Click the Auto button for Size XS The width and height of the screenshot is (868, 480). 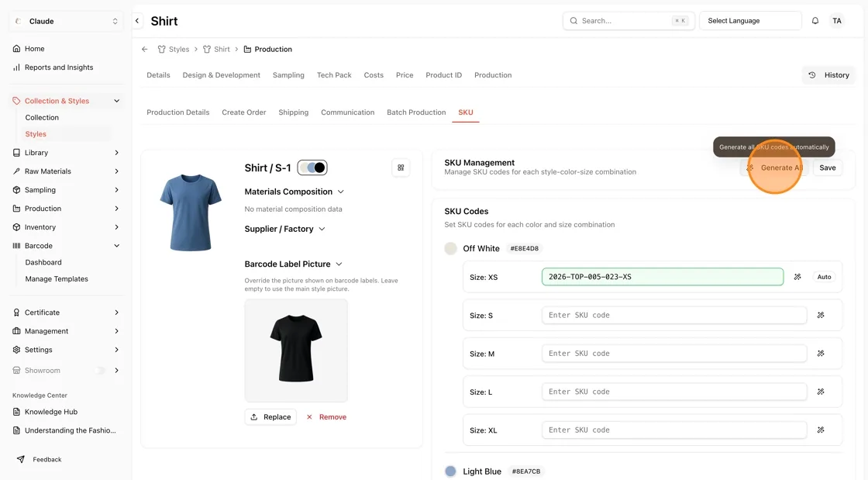click(x=825, y=277)
